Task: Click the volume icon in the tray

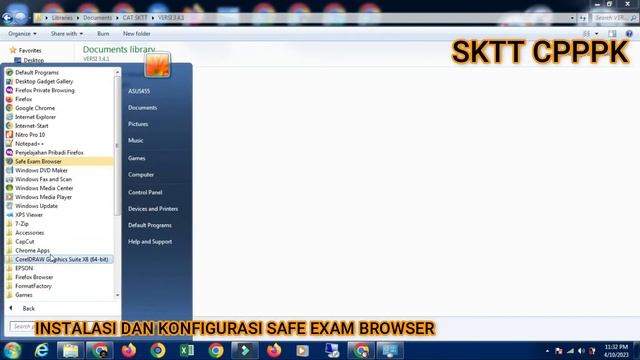Action: click(x=581, y=351)
